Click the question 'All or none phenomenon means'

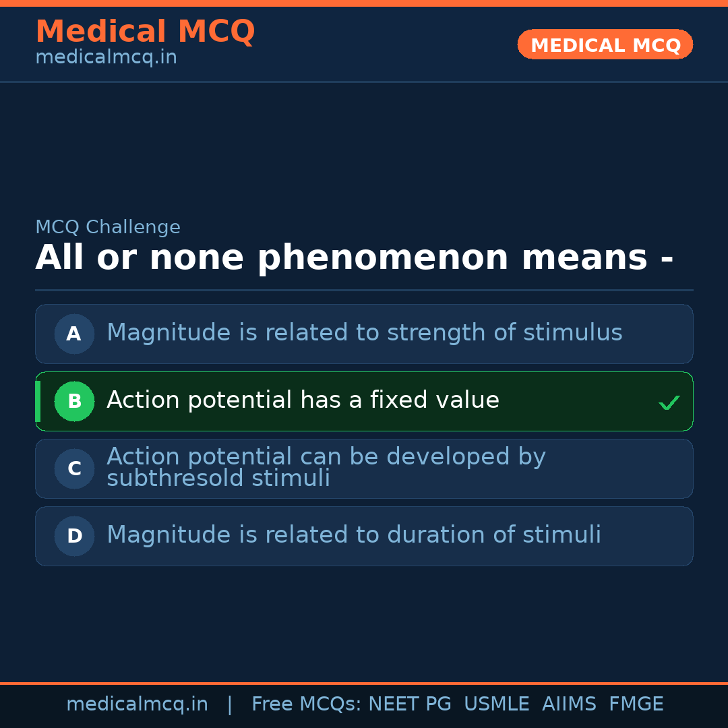tap(354, 257)
